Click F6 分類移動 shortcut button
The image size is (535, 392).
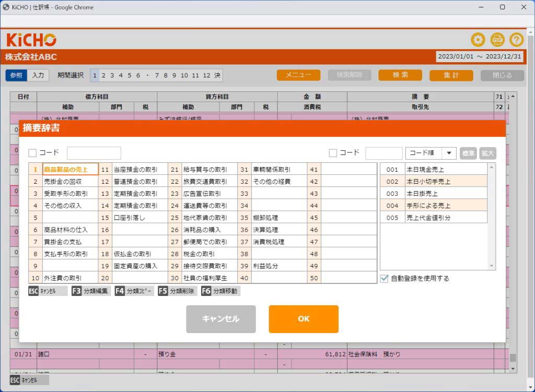[x=220, y=291]
